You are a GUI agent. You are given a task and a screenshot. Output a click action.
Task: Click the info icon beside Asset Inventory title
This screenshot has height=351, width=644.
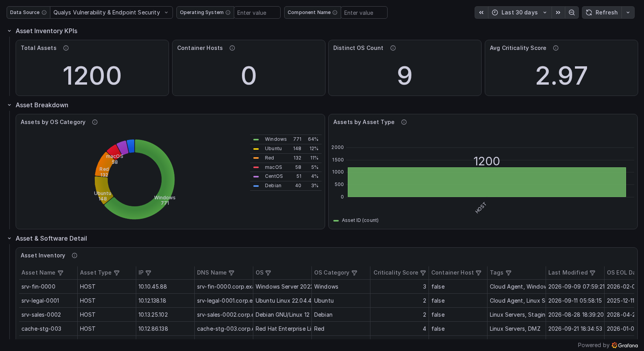point(75,255)
